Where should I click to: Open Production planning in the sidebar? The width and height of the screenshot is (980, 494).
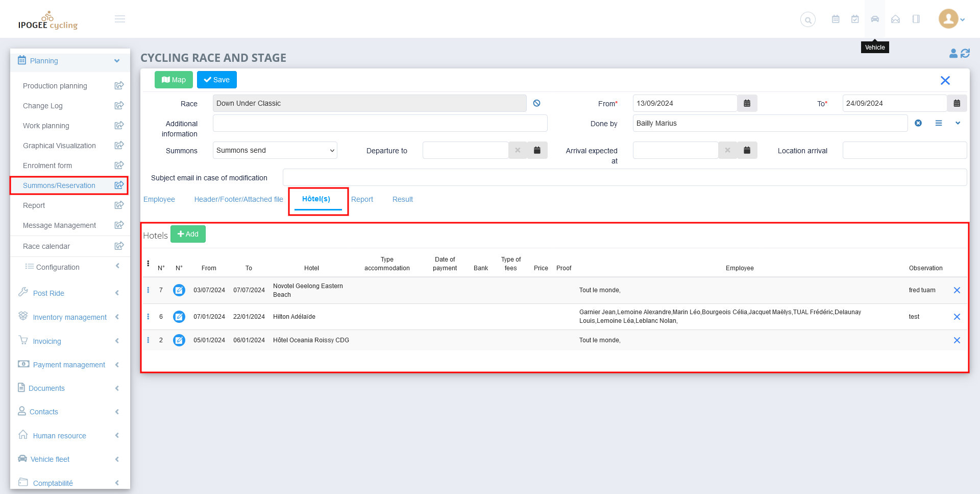click(x=55, y=86)
